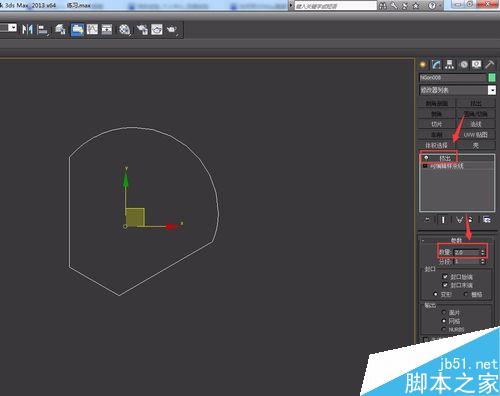Open the dropdown arrow beside Help icon
This screenshot has height=396, width=500.
click(440, 6)
